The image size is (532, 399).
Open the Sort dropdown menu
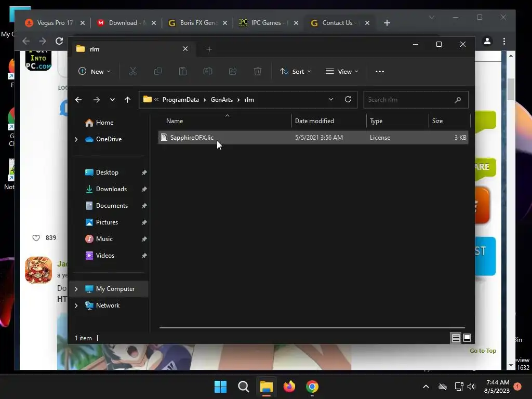[x=295, y=72]
